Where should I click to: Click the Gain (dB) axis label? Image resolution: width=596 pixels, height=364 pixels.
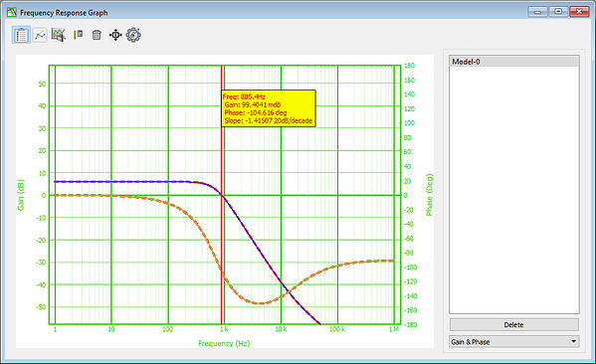(x=21, y=195)
